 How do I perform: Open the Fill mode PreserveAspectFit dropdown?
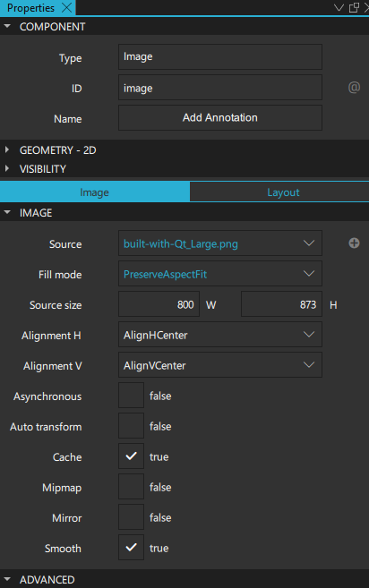220,274
